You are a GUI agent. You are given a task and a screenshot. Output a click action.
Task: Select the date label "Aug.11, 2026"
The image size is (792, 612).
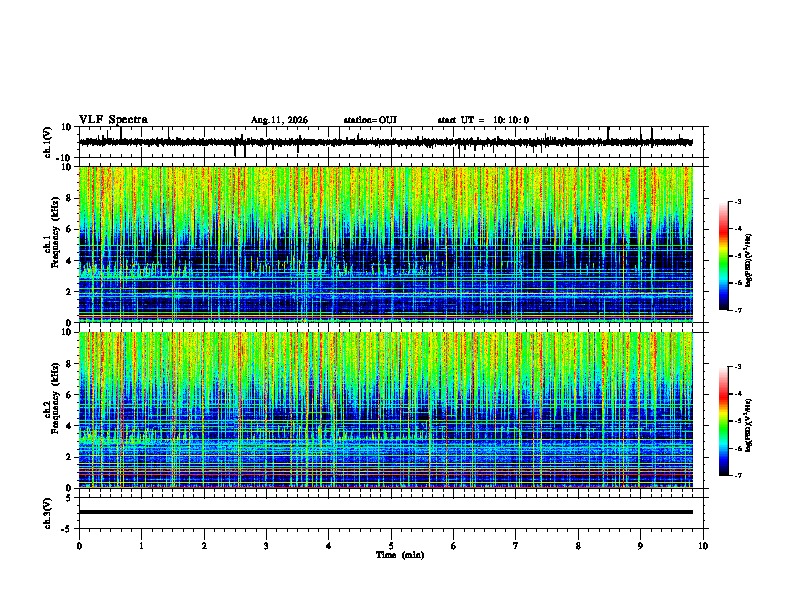point(279,120)
